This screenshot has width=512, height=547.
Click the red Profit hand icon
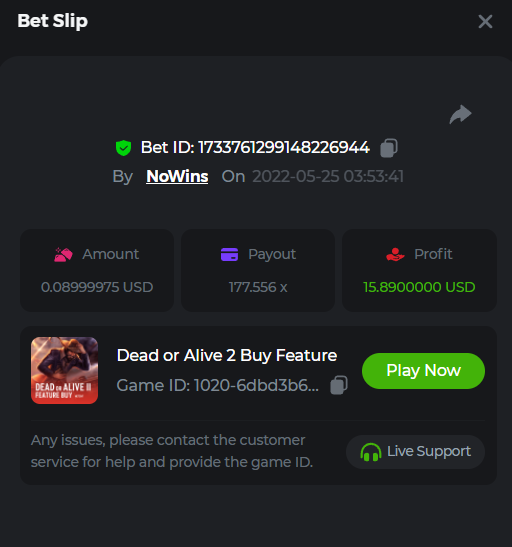click(x=395, y=254)
